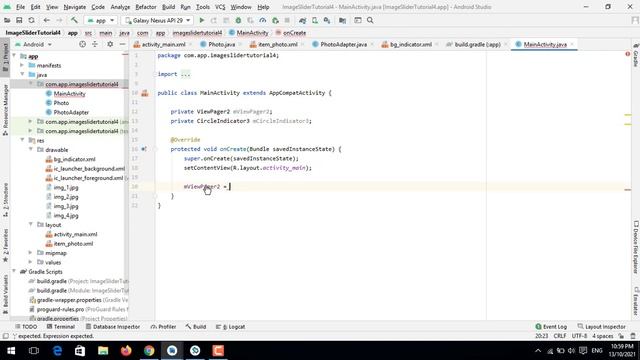Open Firefox from the Windows taskbar
The height and width of the screenshot is (360, 640).
click(126, 351)
